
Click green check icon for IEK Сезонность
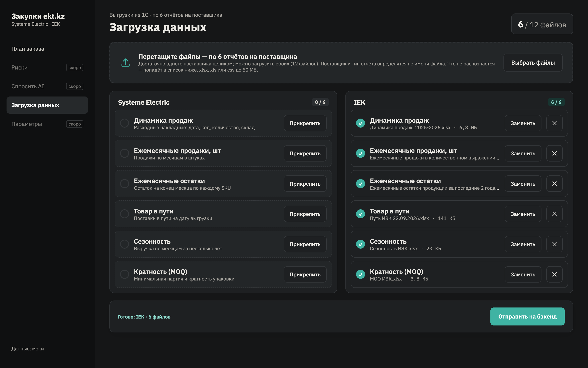[360, 244]
